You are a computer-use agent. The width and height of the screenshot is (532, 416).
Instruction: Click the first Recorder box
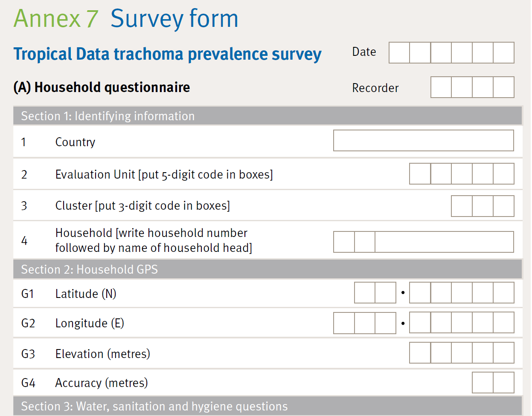[x=441, y=87]
